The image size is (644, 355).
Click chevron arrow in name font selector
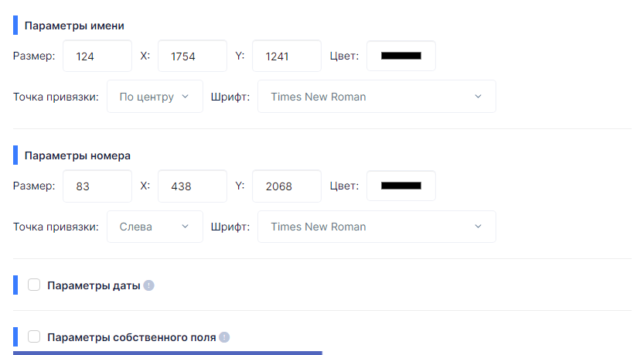pyautogui.click(x=478, y=97)
